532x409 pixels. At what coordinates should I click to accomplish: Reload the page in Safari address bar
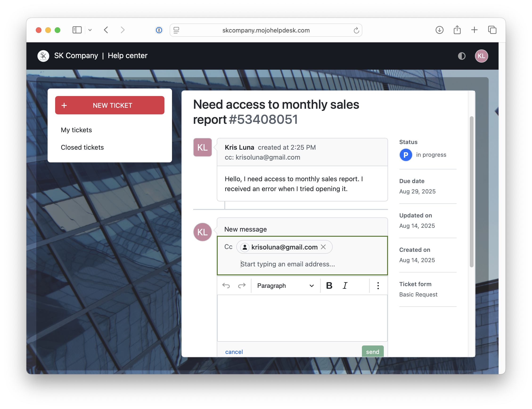[356, 30]
